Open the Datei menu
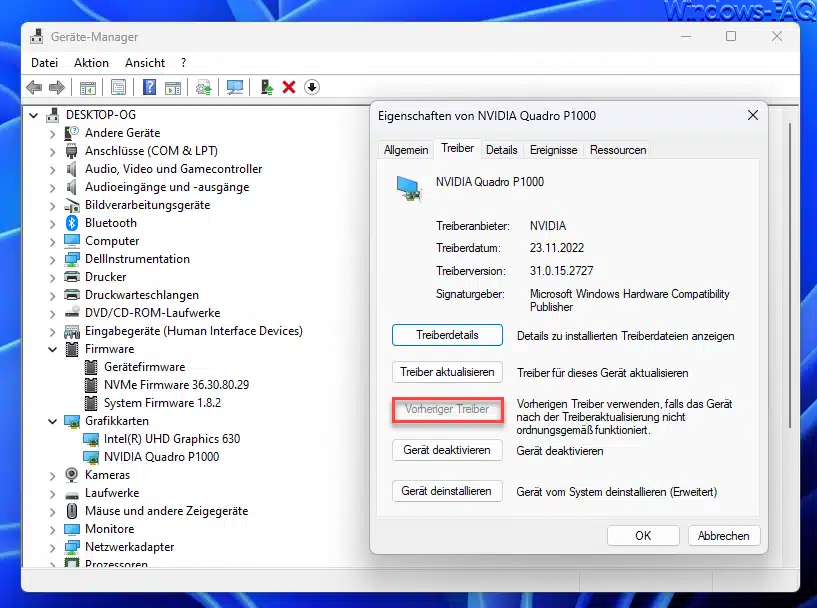Image resolution: width=817 pixels, height=608 pixels. pyautogui.click(x=44, y=63)
